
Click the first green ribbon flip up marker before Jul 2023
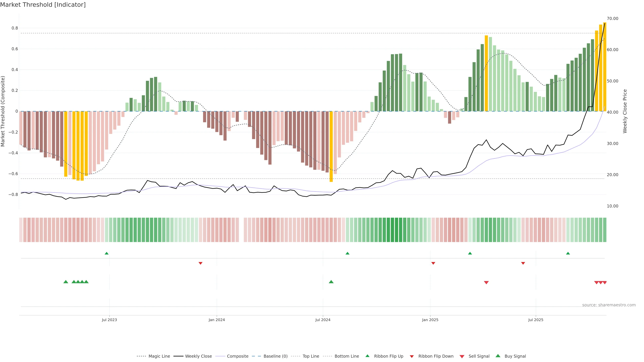[106, 253]
